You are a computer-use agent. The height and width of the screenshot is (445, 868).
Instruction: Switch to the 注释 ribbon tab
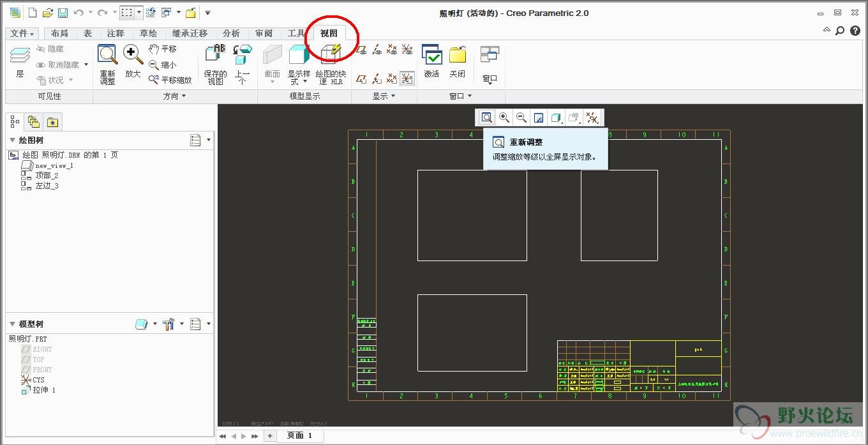pos(116,33)
